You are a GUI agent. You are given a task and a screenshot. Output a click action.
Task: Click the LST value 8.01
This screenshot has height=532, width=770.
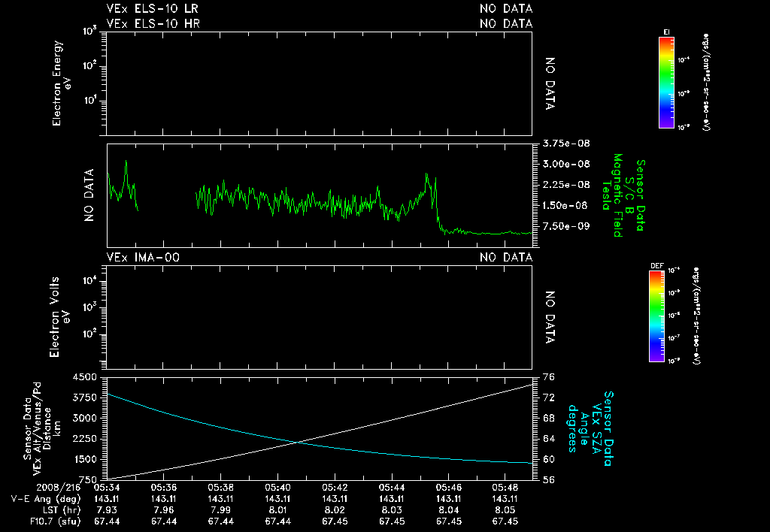click(277, 510)
